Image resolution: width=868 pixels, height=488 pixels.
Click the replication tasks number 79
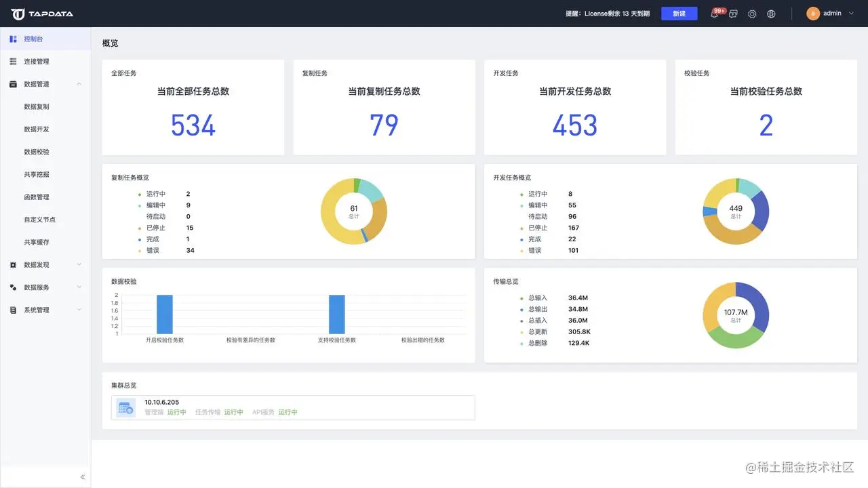(384, 126)
